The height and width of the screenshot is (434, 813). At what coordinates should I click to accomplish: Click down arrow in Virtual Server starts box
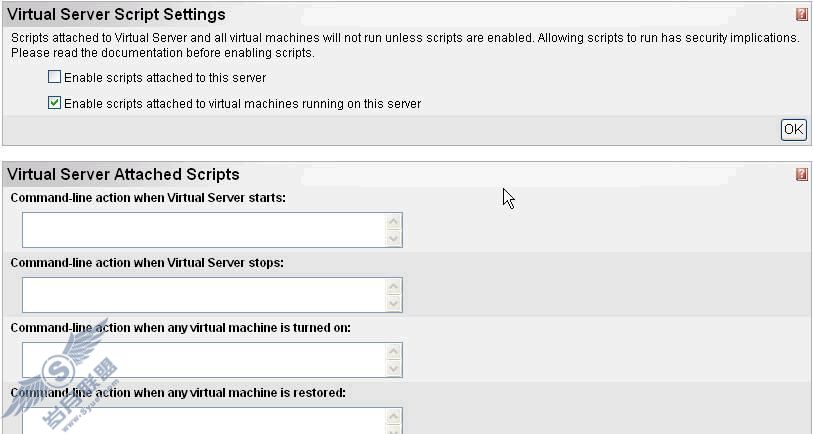pos(394,239)
